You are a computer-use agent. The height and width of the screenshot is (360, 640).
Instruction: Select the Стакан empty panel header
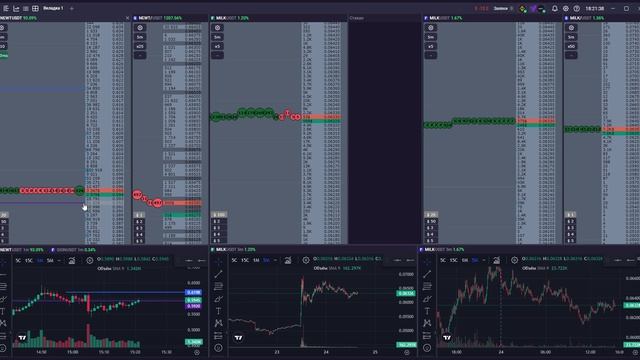(356, 18)
